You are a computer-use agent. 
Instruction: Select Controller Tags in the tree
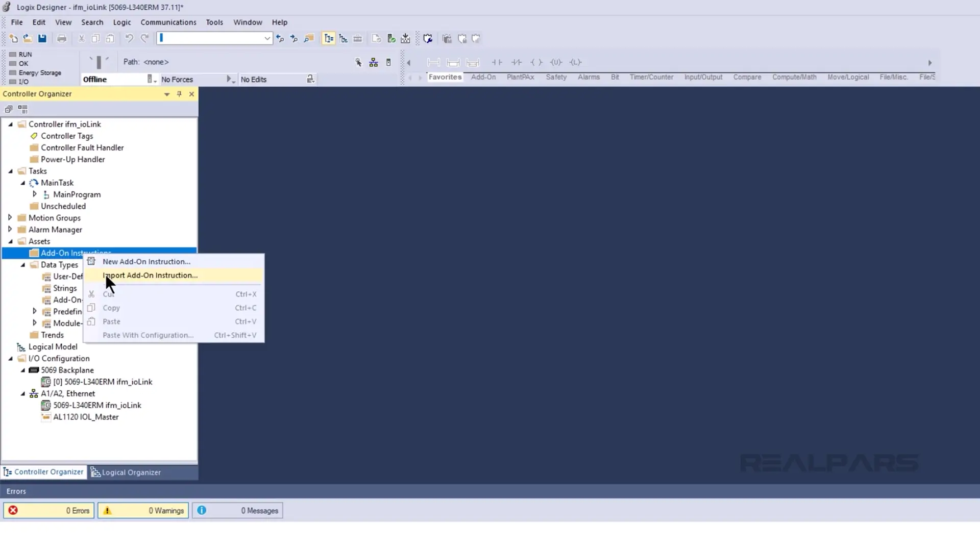click(x=67, y=136)
